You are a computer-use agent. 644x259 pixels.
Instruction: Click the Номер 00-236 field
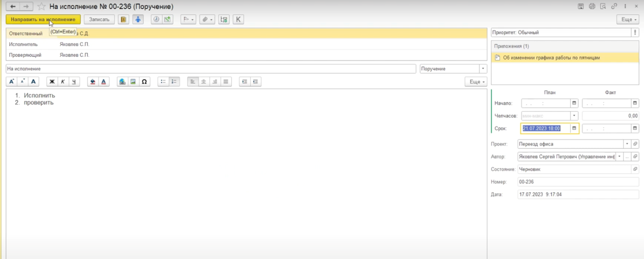[578, 182]
